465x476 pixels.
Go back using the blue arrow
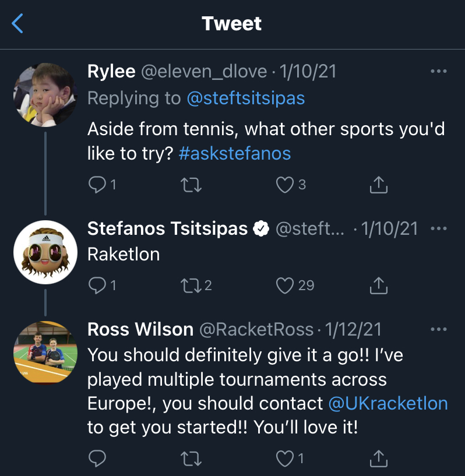pyautogui.click(x=17, y=24)
